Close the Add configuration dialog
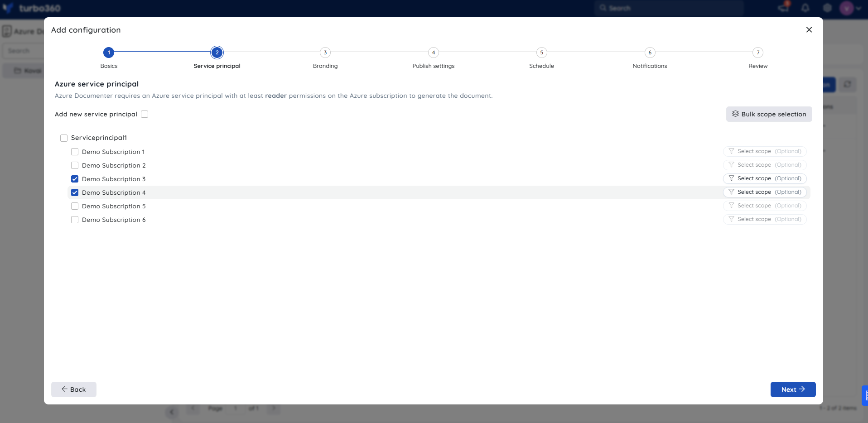 pyautogui.click(x=809, y=30)
